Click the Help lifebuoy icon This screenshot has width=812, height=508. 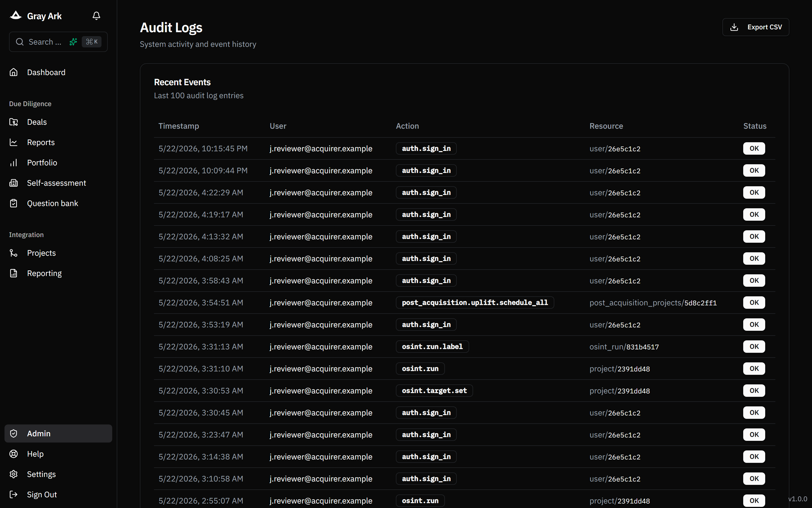click(x=14, y=454)
